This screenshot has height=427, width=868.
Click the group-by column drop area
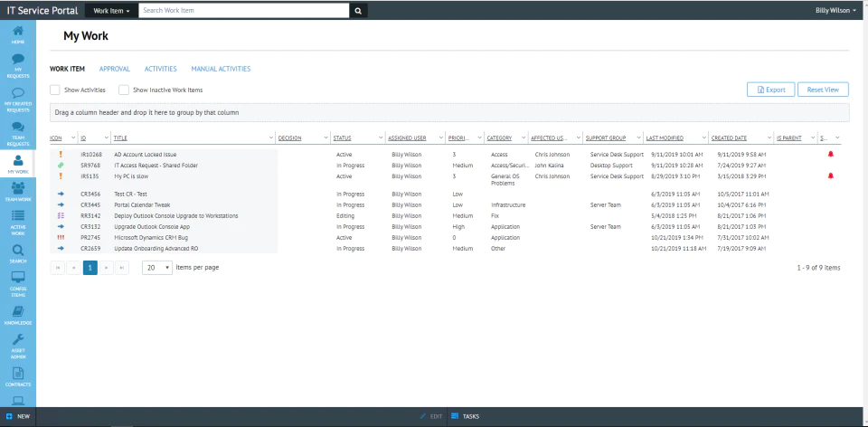(x=449, y=112)
